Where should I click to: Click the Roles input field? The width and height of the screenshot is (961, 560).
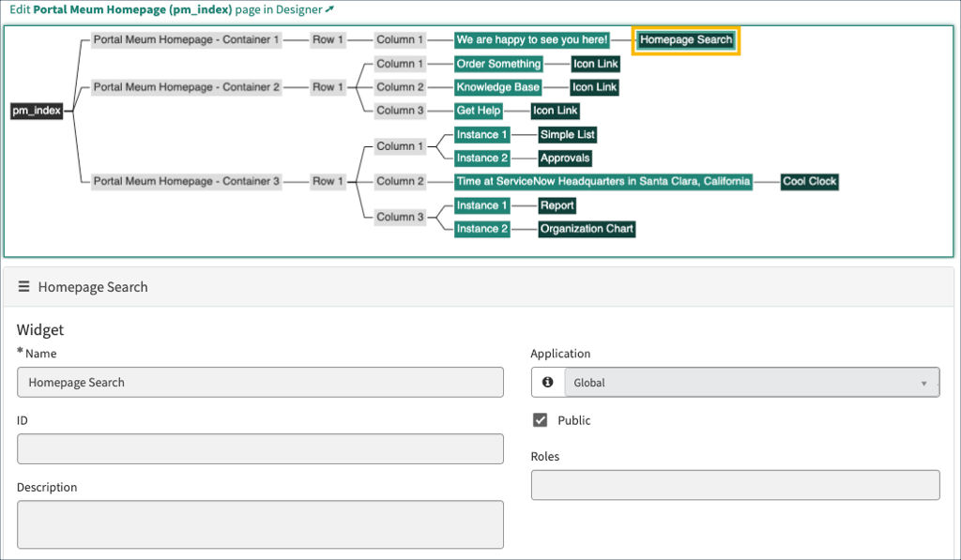point(735,485)
